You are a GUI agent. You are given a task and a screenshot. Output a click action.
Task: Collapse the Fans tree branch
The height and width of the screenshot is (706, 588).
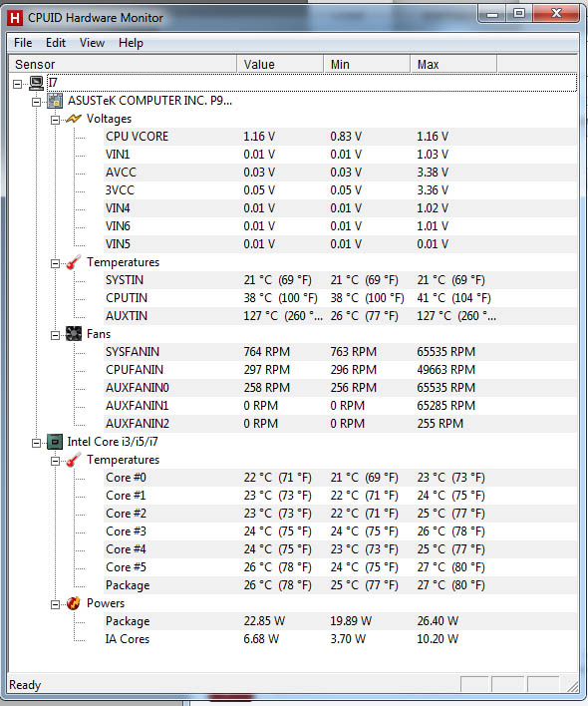(x=55, y=335)
